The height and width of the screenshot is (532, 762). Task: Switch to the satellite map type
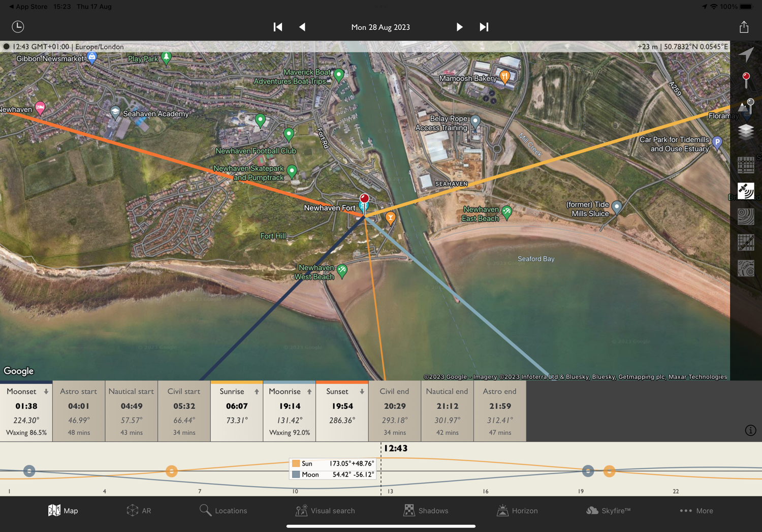(746, 191)
